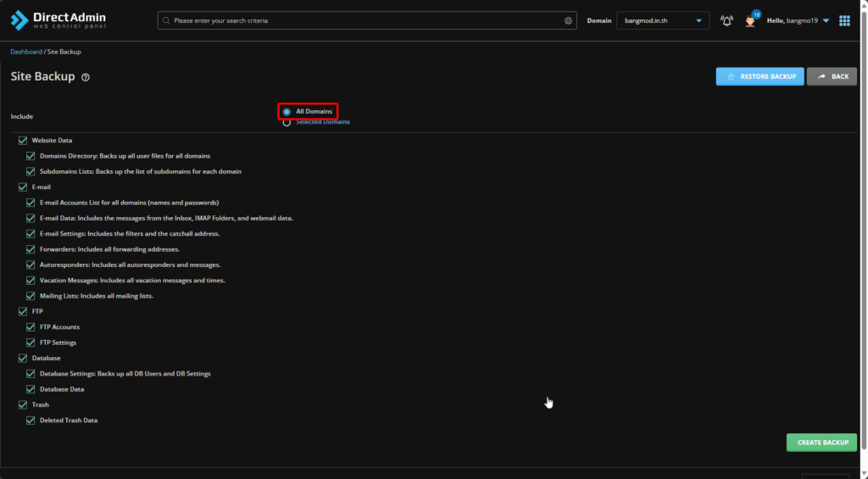Go to Dashboard breadcrumb link
The height and width of the screenshot is (479, 868).
[25, 52]
